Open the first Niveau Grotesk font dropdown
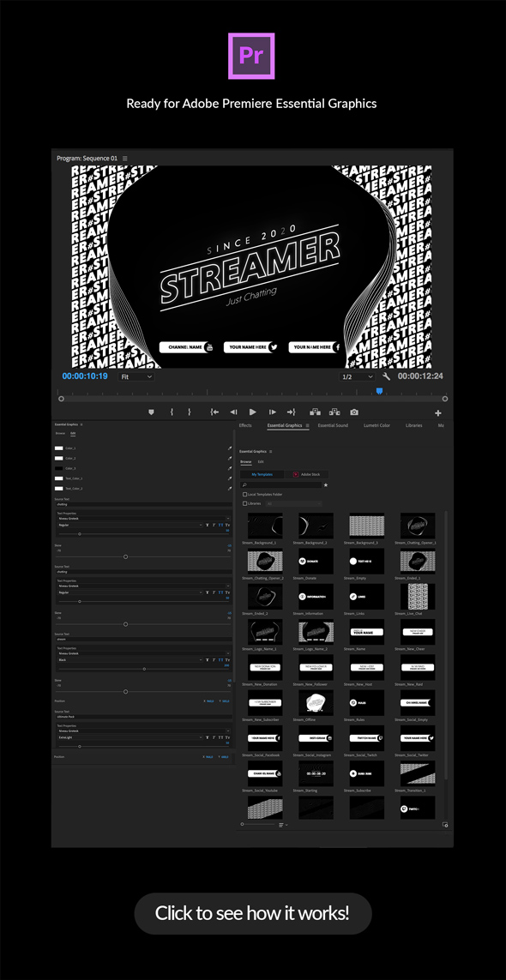Screen dimensions: 506x980 (x=143, y=519)
